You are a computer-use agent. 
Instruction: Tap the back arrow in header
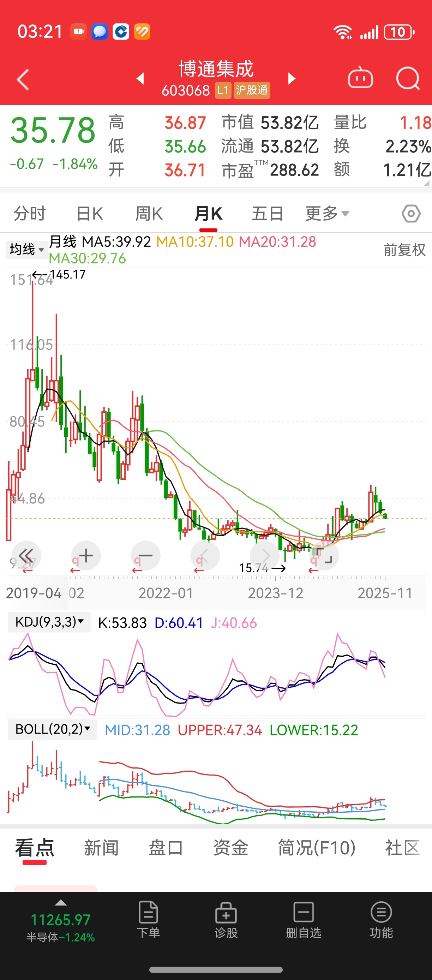[x=23, y=79]
